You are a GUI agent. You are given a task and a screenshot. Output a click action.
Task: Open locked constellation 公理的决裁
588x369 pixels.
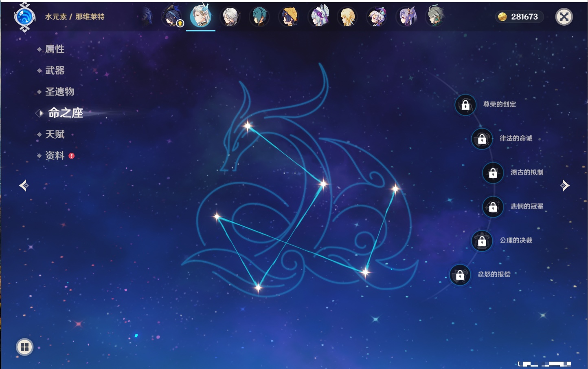coord(482,241)
